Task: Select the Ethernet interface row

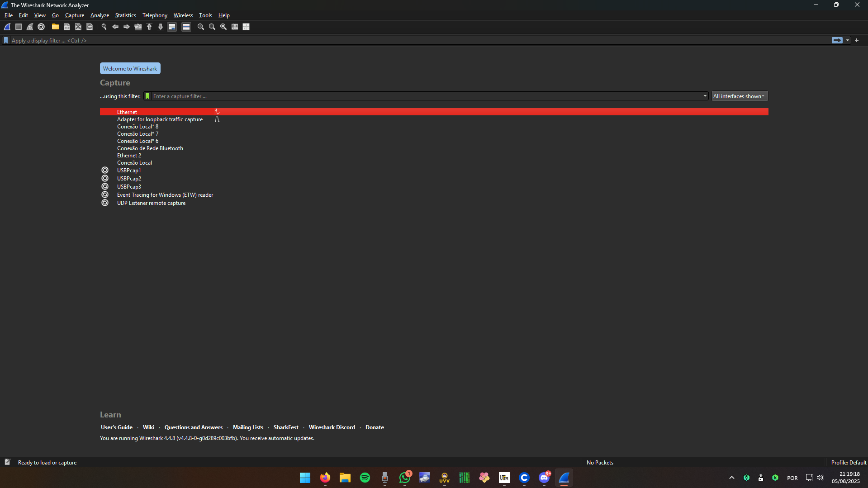Action: [x=434, y=112]
